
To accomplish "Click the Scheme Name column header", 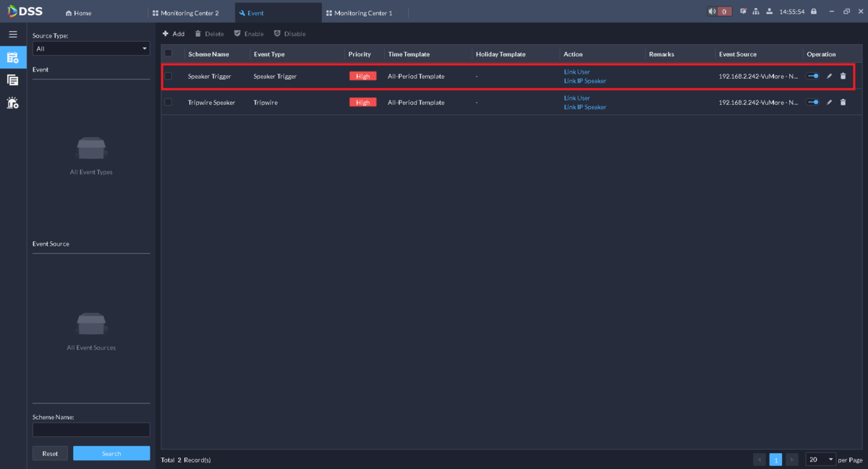I will pos(209,54).
